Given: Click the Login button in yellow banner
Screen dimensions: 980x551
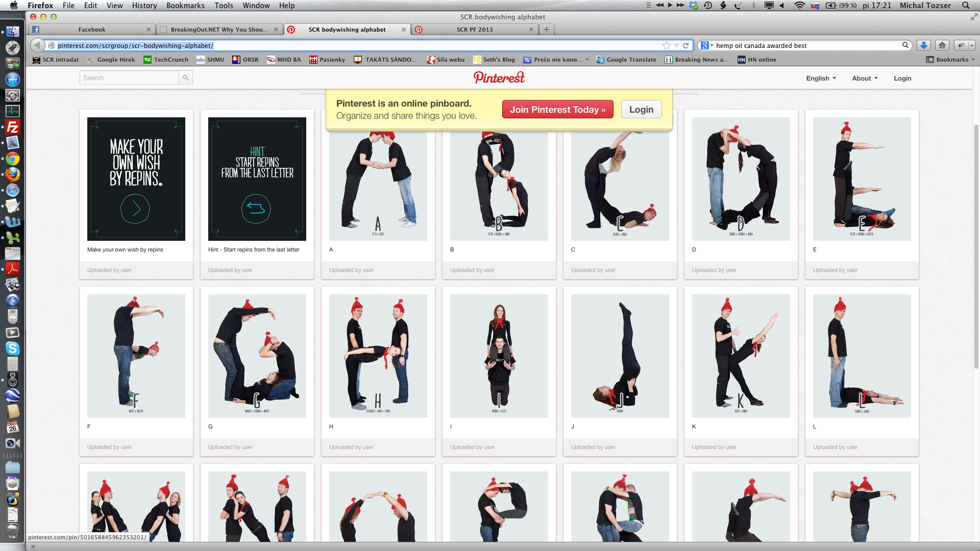Looking at the screenshot, I should pyautogui.click(x=641, y=109).
